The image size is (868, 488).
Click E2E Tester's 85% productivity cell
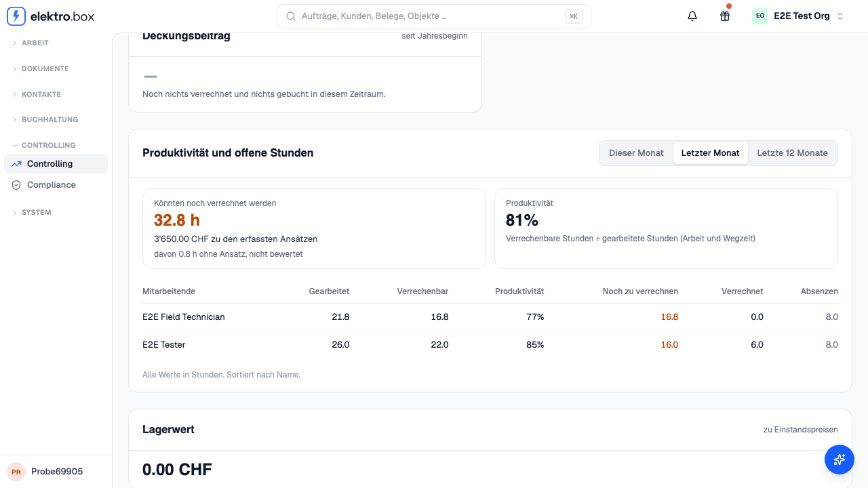[535, 345]
